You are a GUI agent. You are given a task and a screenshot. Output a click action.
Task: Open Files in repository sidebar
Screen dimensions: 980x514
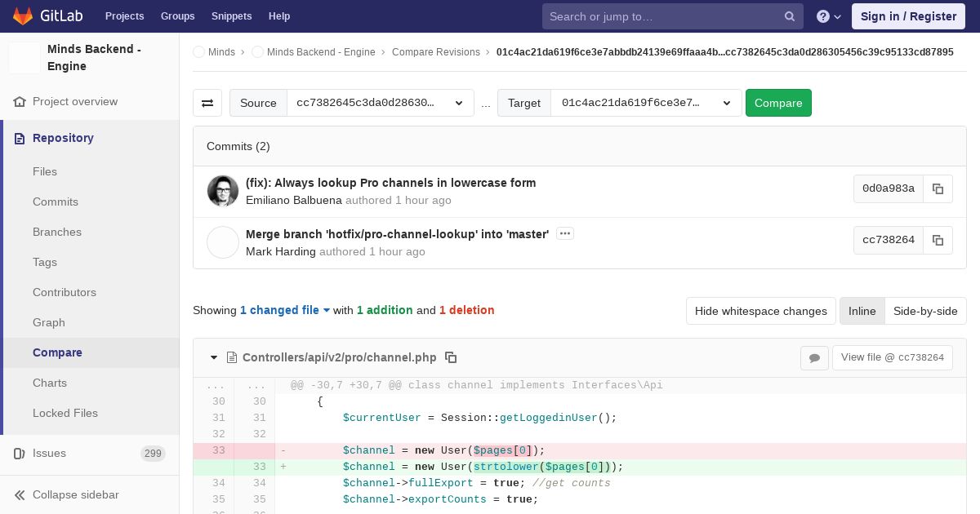point(45,171)
